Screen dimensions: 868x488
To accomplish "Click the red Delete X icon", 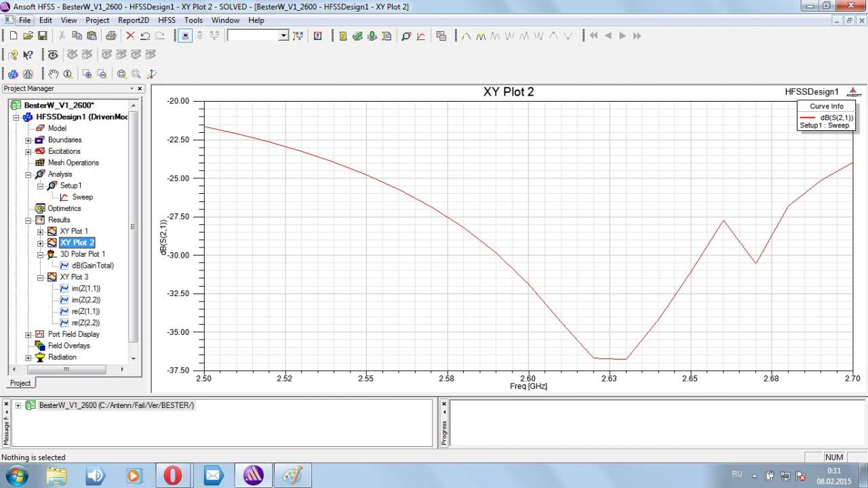I will pyautogui.click(x=130, y=36).
